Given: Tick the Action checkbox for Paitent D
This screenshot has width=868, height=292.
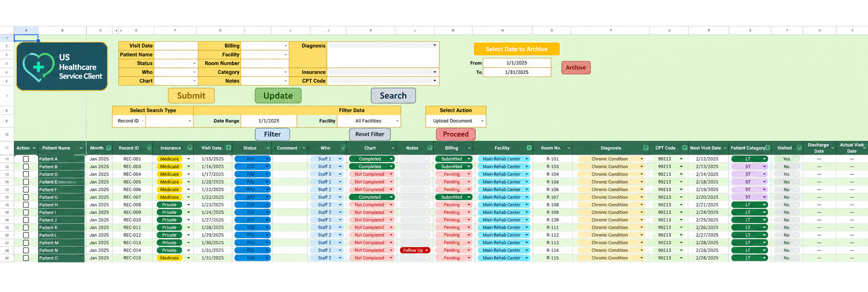Looking at the screenshot, I should (x=26, y=174).
